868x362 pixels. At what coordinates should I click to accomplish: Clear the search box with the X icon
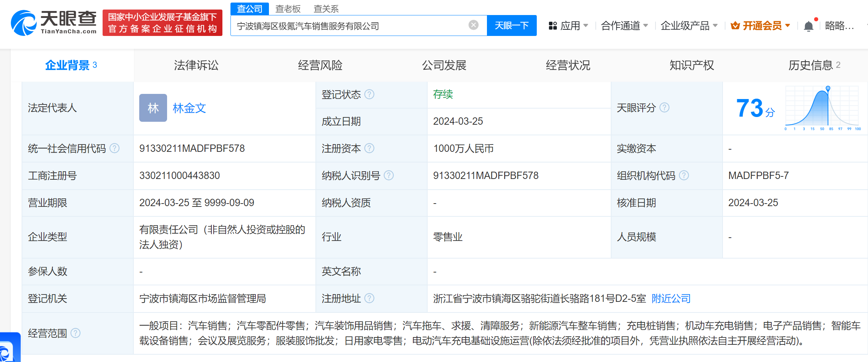click(473, 25)
